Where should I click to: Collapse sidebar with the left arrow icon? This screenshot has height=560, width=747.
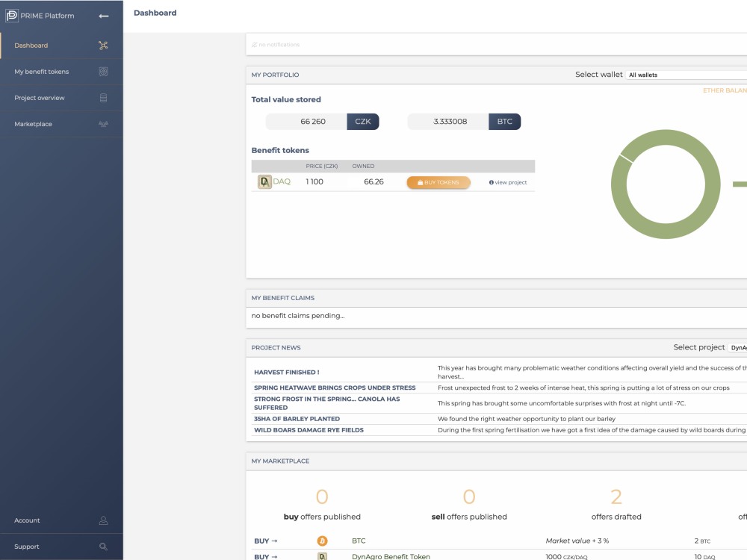103,16
